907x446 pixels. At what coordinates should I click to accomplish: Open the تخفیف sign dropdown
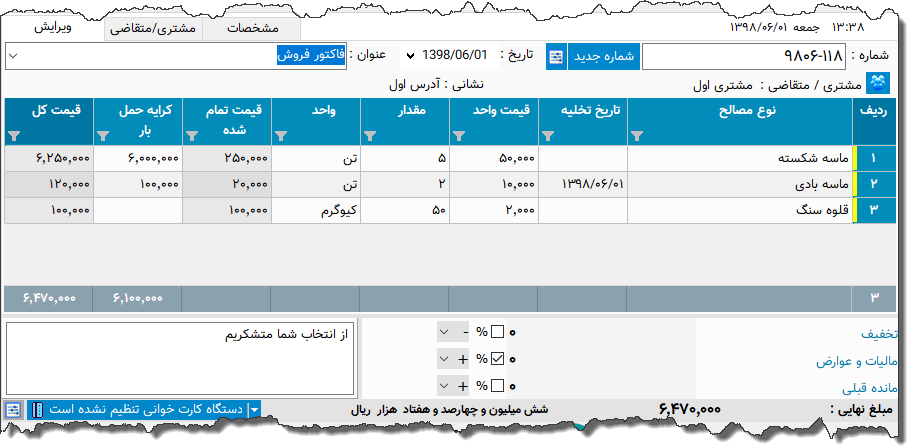[444, 333]
